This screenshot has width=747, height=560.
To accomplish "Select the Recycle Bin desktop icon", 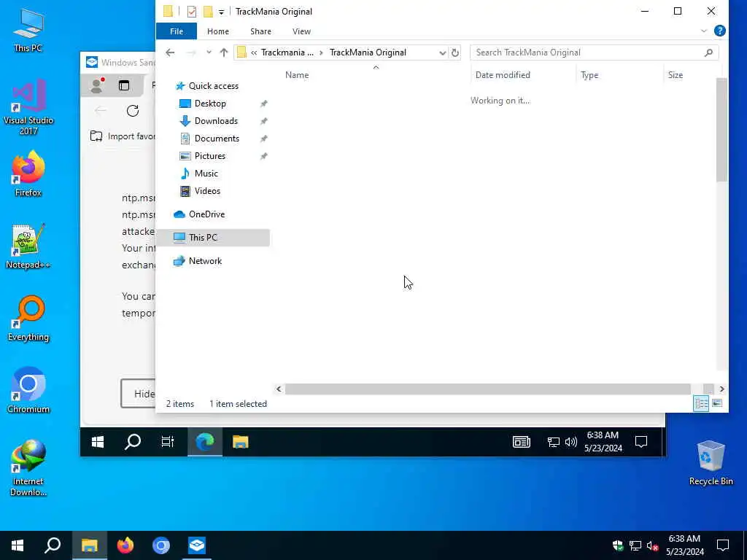I will [x=711, y=463].
